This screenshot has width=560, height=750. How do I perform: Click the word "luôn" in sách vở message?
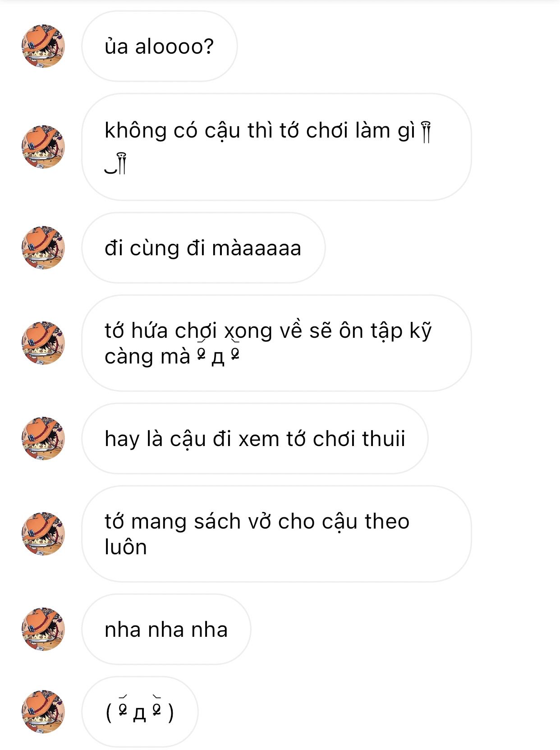coord(126,547)
